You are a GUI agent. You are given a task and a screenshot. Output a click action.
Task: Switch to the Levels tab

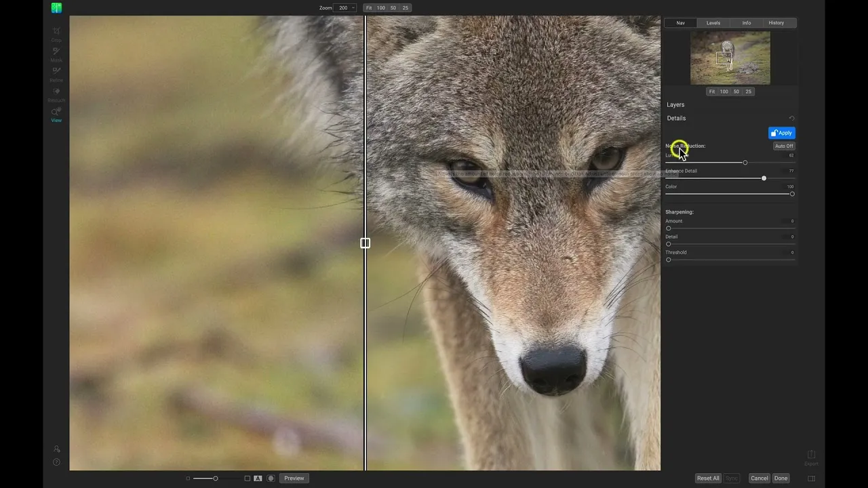[x=713, y=23]
